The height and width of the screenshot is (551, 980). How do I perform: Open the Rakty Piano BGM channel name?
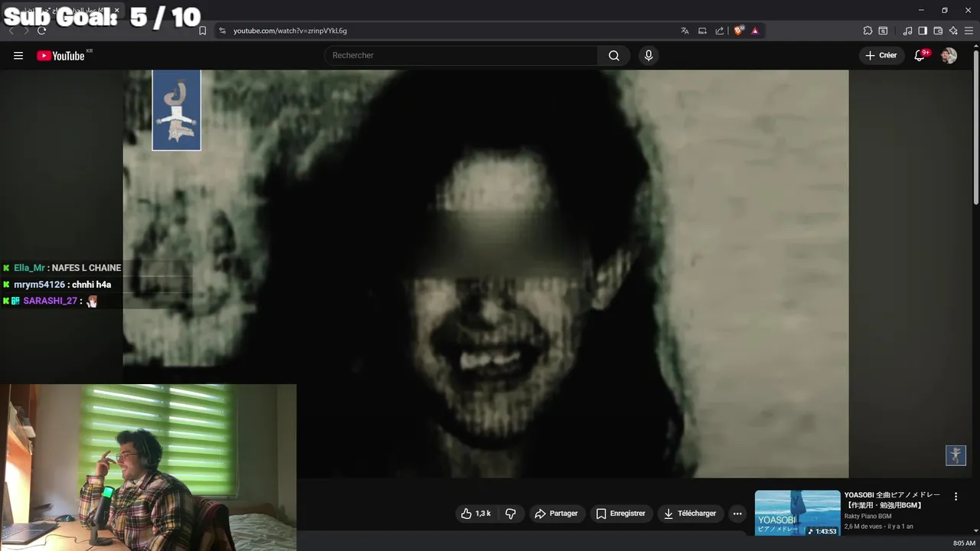tap(868, 516)
